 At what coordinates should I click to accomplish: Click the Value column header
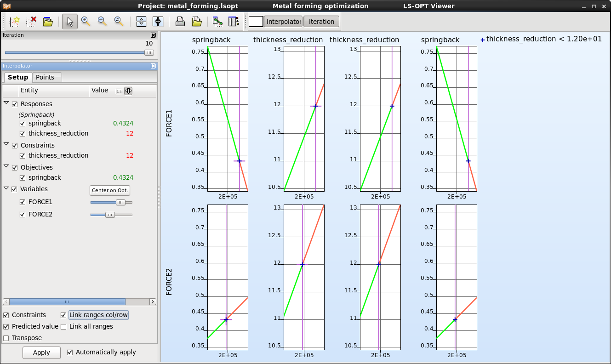click(x=100, y=91)
